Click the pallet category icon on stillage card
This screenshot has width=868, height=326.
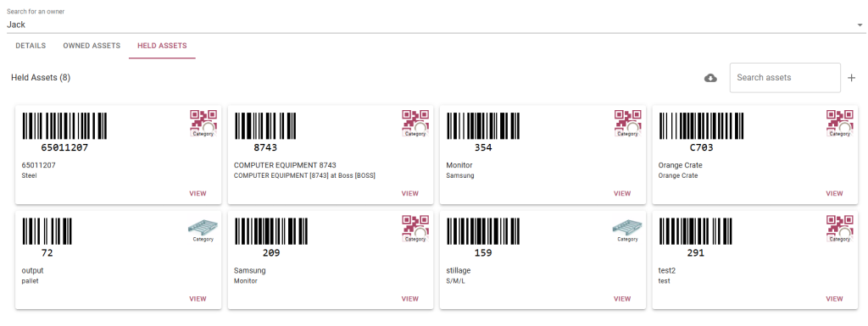pos(627,229)
